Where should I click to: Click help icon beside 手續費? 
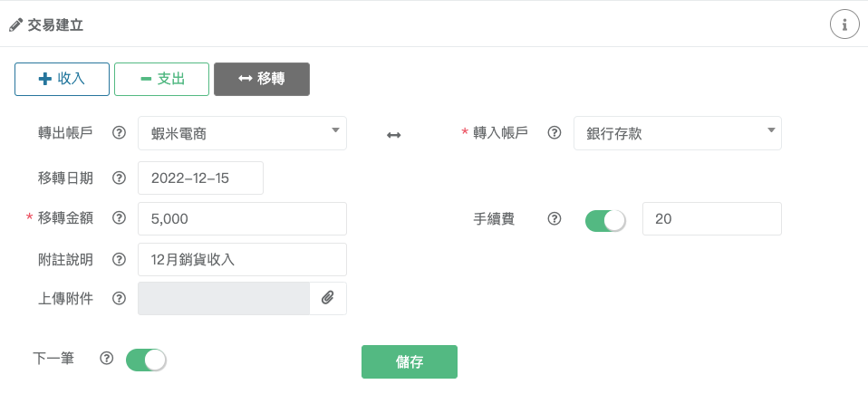pyautogui.click(x=555, y=218)
